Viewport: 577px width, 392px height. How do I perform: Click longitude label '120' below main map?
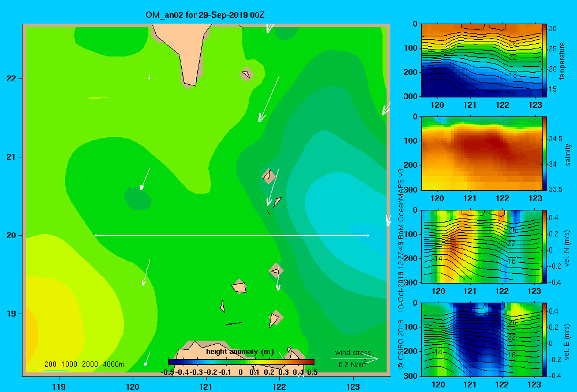tap(133, 386)
